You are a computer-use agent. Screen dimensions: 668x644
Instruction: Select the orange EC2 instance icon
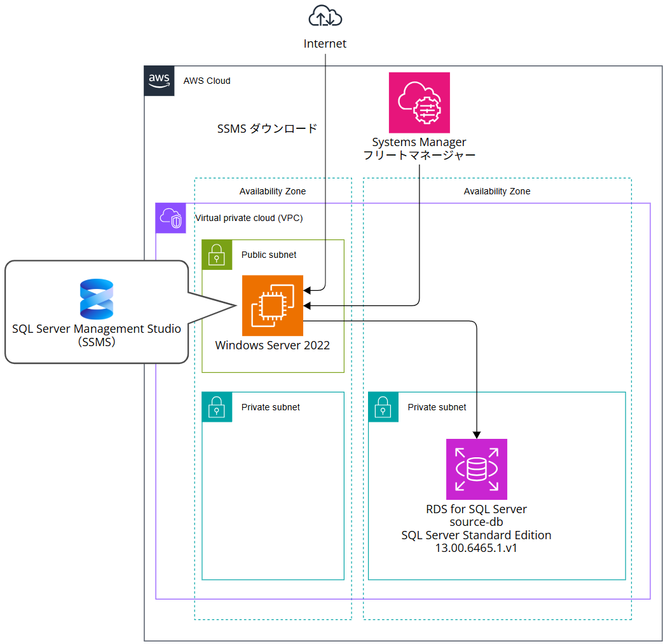tap(273, 305)
